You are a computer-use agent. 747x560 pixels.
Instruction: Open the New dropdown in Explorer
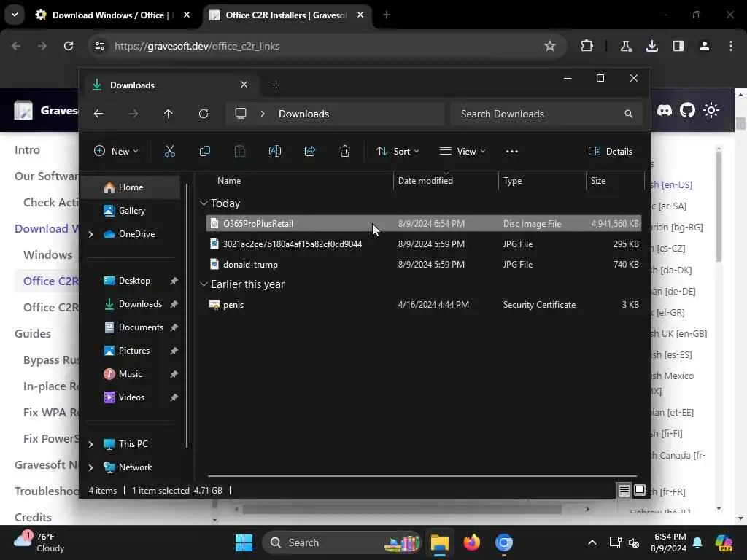coord(116,152)
